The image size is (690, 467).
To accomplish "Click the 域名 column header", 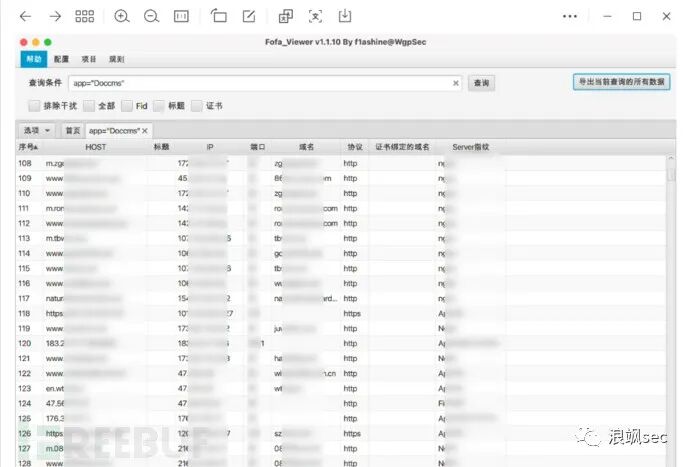I will [x=306, y=147].
